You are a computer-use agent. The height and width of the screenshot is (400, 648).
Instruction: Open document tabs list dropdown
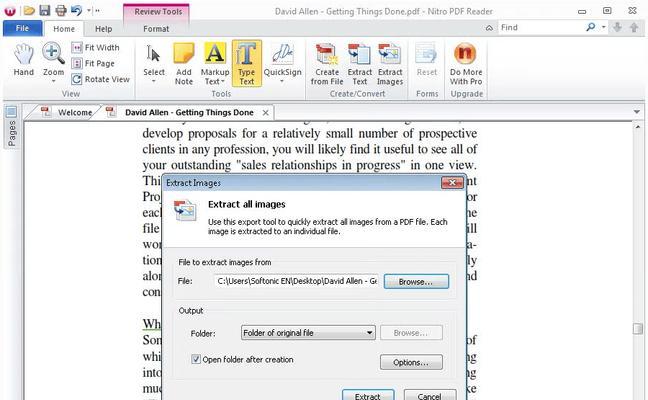tap(637, 112)
